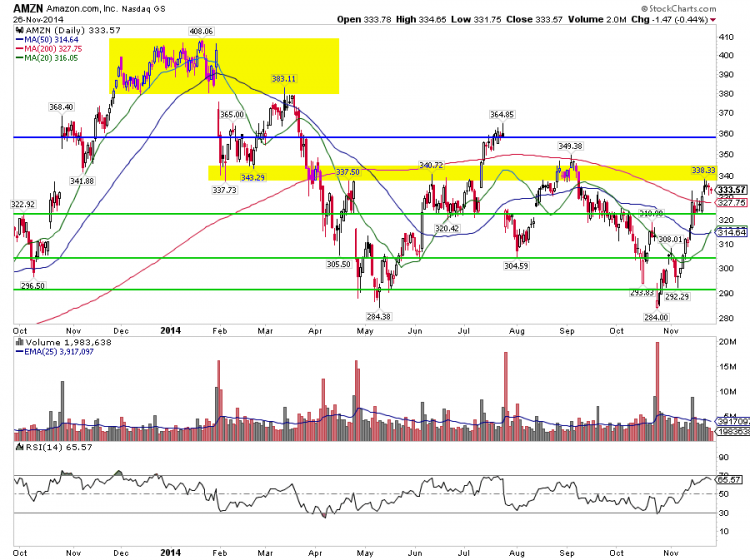This screenshot has width=750, height=560.
Task: Click the Open 333.78 value
Action: pyautogui.click(x=364, y=20)
